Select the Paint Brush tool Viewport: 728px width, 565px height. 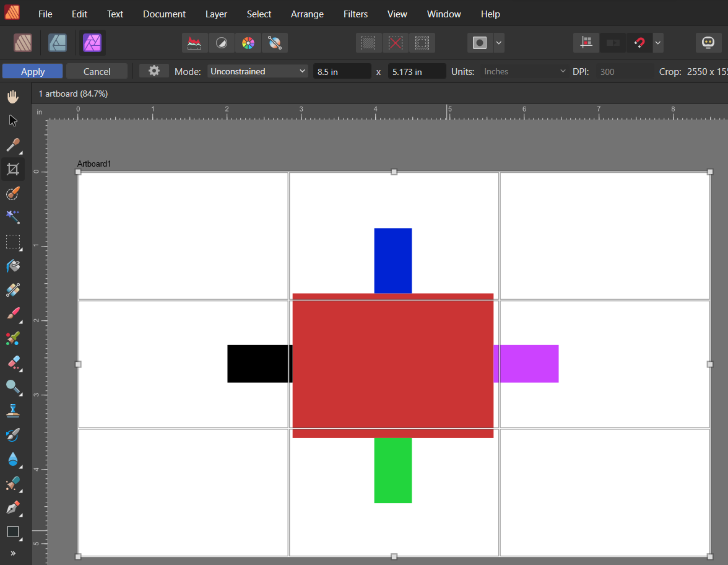click(x=13, y=313)
